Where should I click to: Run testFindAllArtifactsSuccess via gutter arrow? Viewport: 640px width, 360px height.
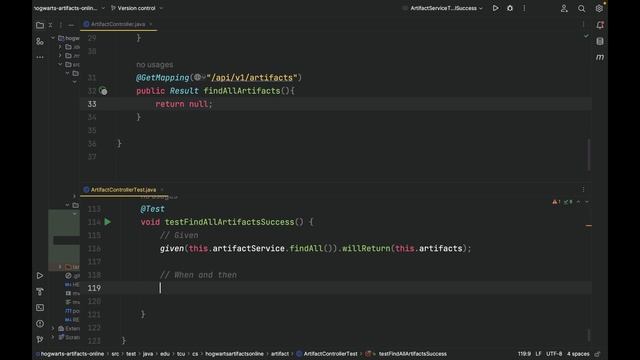click(107, 222)
